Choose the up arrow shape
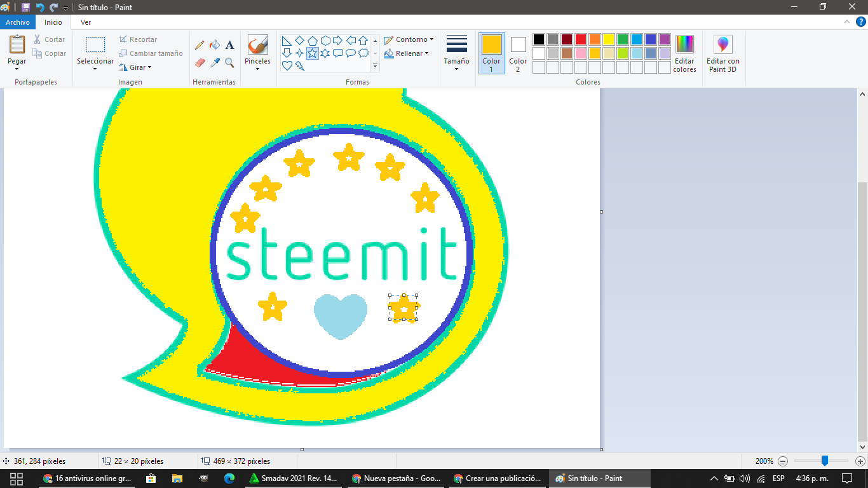Screen dimensions: 868x488 pos(363,41)
